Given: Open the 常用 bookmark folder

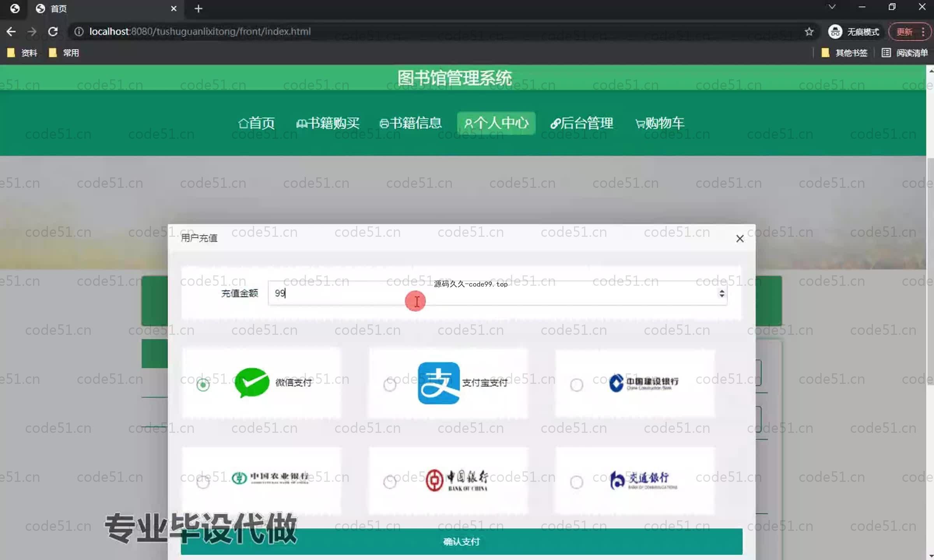Looking at the screenshot, I should [64, 53].
